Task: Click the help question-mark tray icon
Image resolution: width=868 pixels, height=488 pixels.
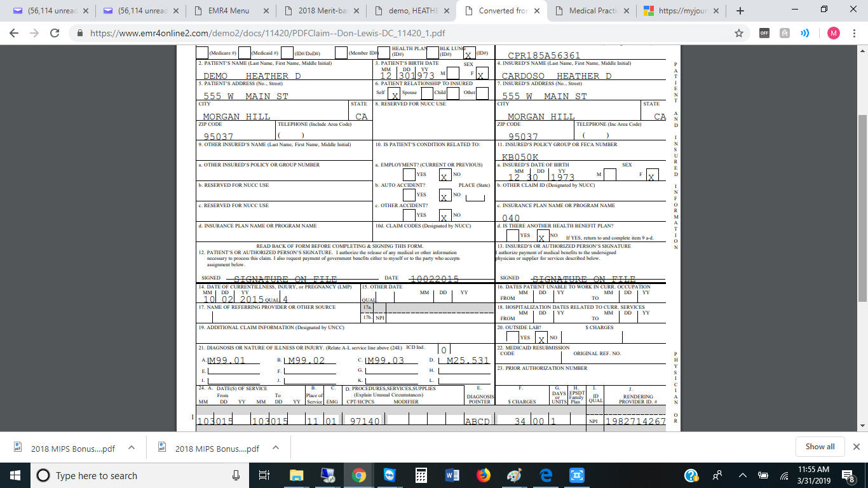Action: click(691, 475)
